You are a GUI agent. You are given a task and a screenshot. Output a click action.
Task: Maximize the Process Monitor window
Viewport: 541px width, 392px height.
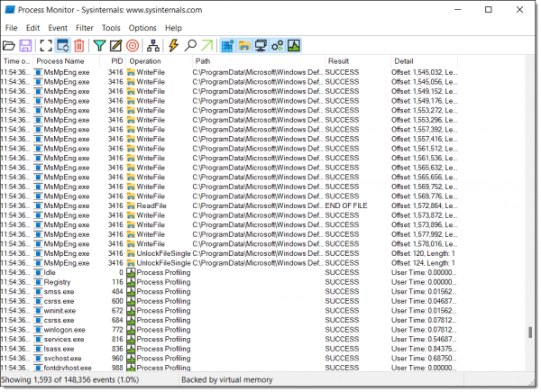click(x=489, y=10)
